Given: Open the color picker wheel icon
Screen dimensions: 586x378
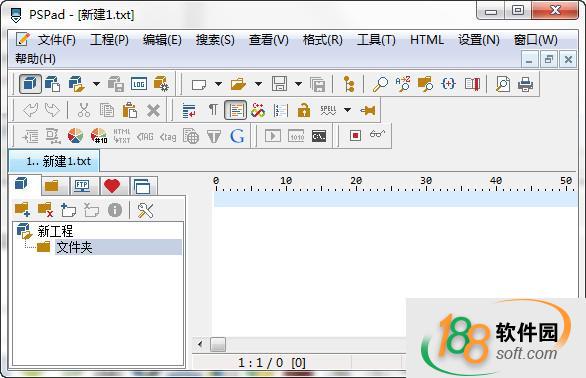Looking at the screenshot, I should pos(75,136).
